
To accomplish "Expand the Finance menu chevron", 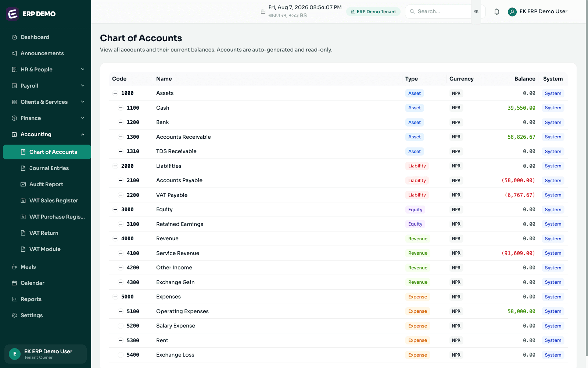I will (x=83, y=118).
